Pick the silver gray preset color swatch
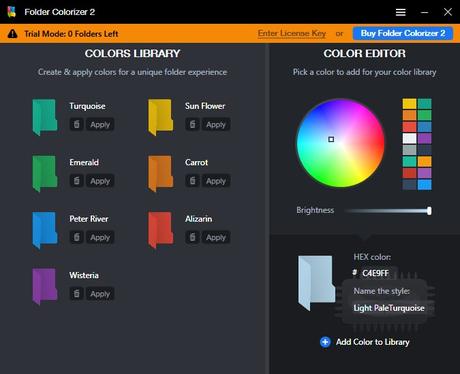This screenshot has height=374, width=460. point(409,150)
